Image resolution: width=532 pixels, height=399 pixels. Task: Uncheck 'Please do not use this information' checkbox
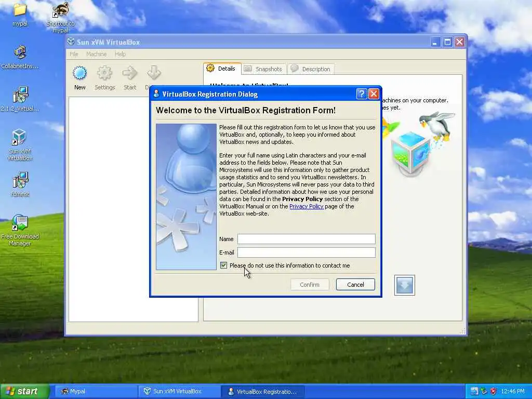tap(223, 265)
